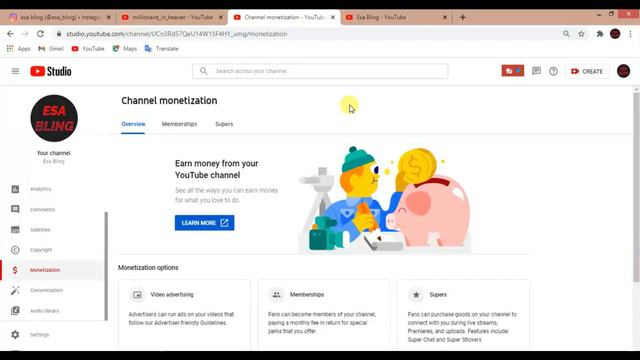Click the 'Monetization options' heading
This screenshot has height=360, width=640.
point(148,268)
